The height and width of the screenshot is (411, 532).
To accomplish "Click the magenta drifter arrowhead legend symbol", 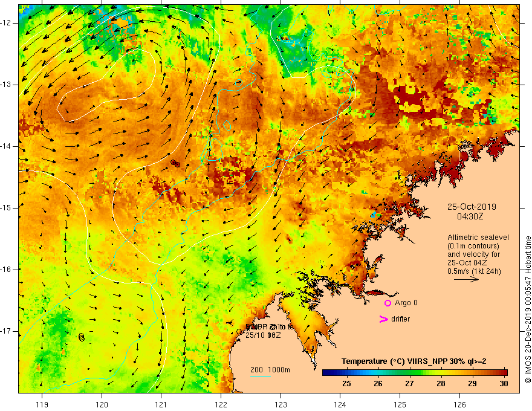I will click(x=383, y=319).
